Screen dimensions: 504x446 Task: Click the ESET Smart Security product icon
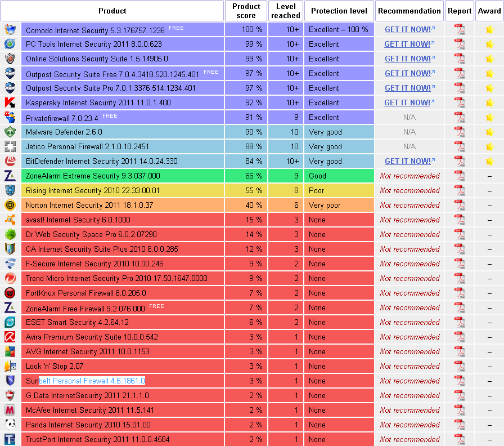click(10, 323)
